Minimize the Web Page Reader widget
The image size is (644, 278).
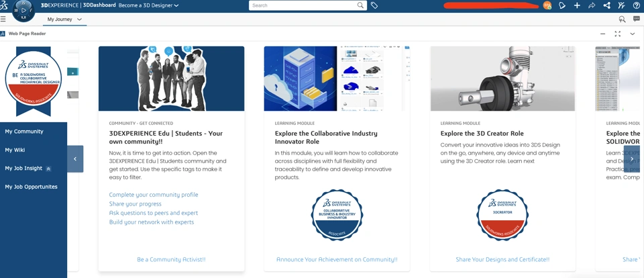(x=602, y=34)
